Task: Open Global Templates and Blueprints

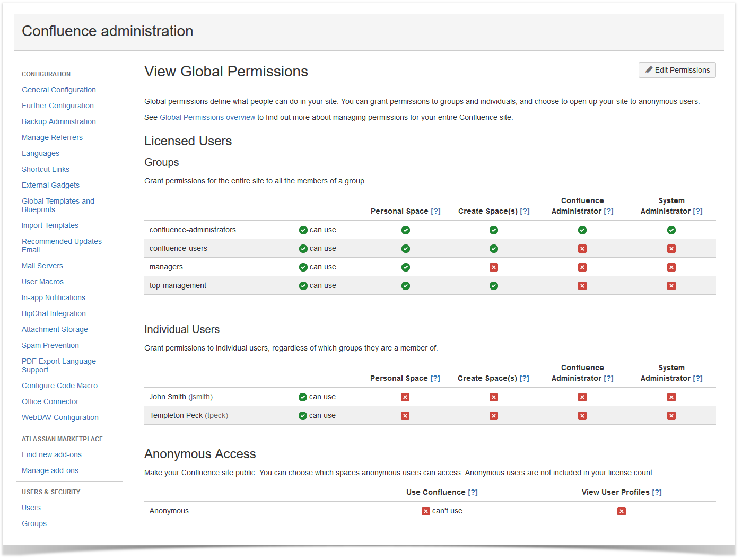Action: tap(58, 205)
